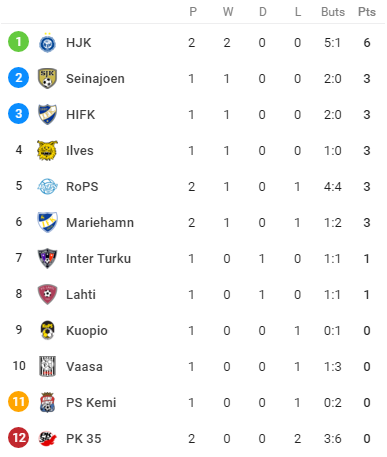The width and height of the screenshot is (387, 457).
Task: Click the Seinajoen SJK crest icon
Action: [x=47, y=78]
